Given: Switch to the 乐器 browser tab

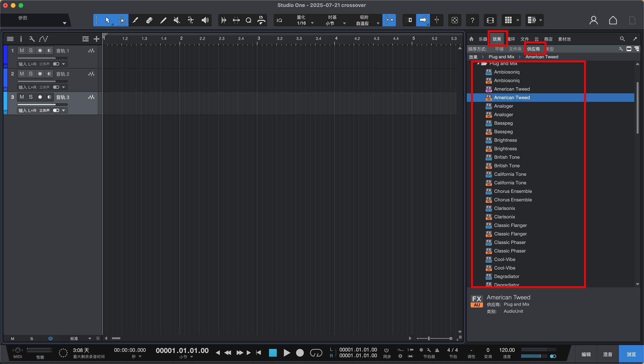Looking at the screenshot, I should [x=482, y=39].
